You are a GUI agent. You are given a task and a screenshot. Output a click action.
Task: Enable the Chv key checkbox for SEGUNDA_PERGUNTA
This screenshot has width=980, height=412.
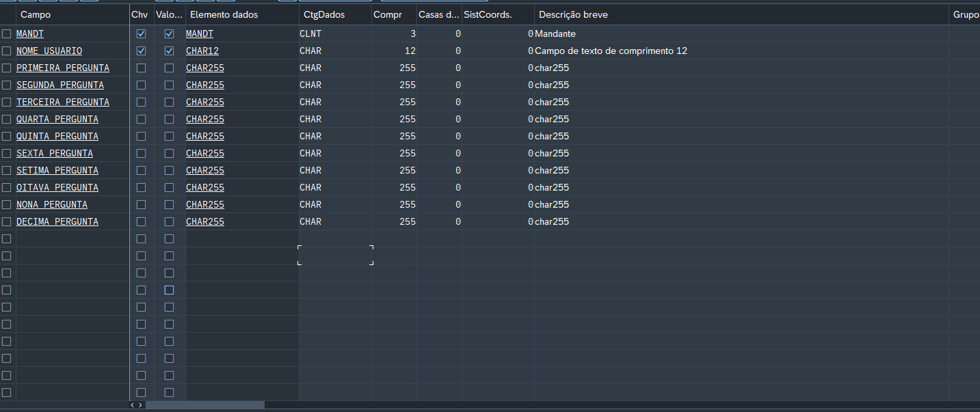tap(141, 85)
